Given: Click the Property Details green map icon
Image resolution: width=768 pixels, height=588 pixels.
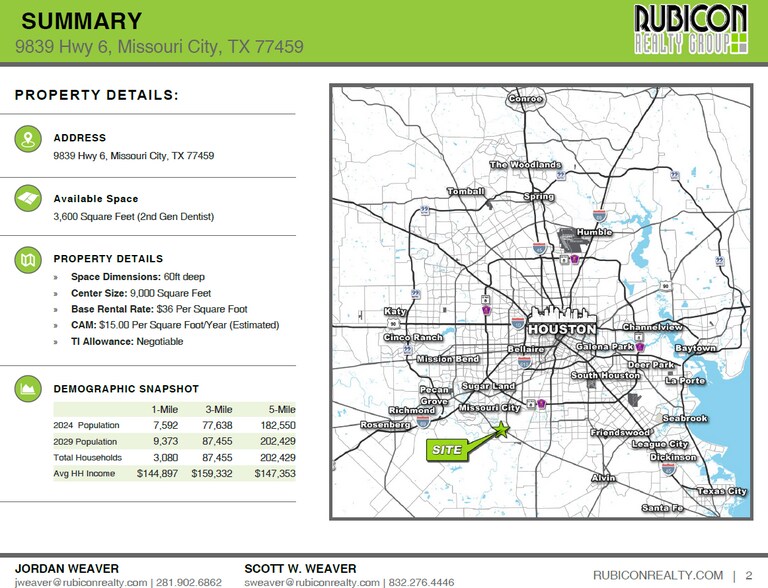Looking at the screenshot, I should coord(27,260).
